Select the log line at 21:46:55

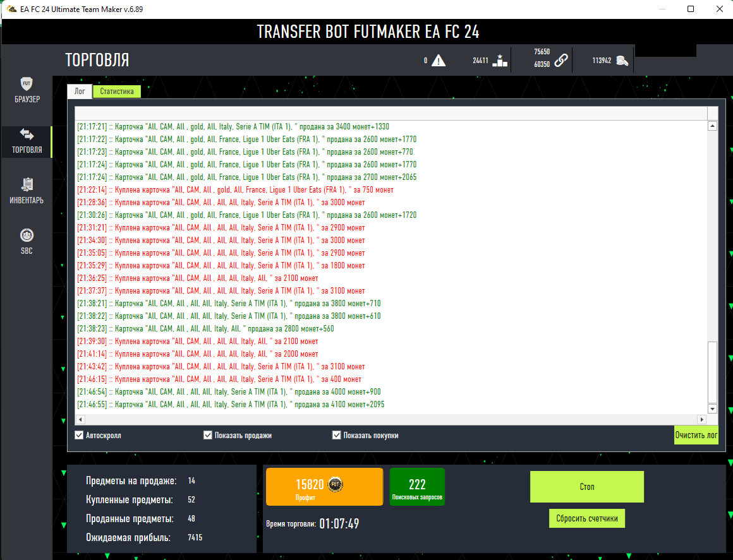231,404
